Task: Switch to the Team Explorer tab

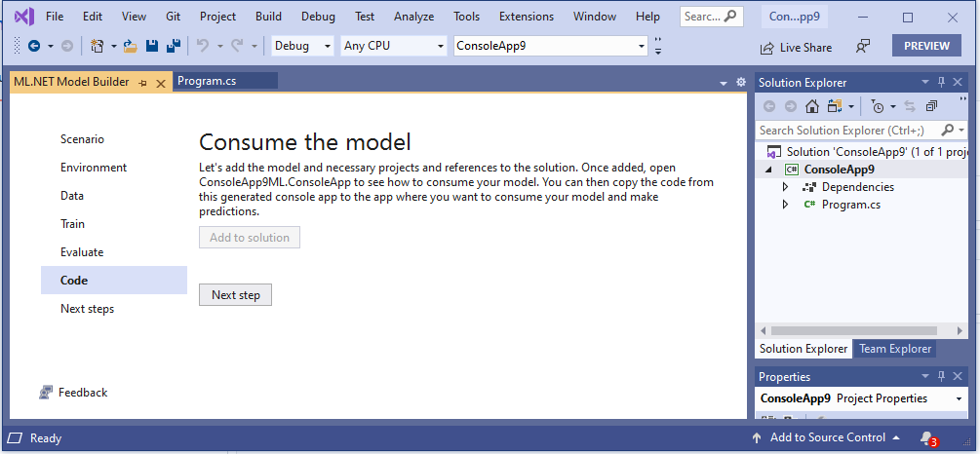Action: [895, 349]
